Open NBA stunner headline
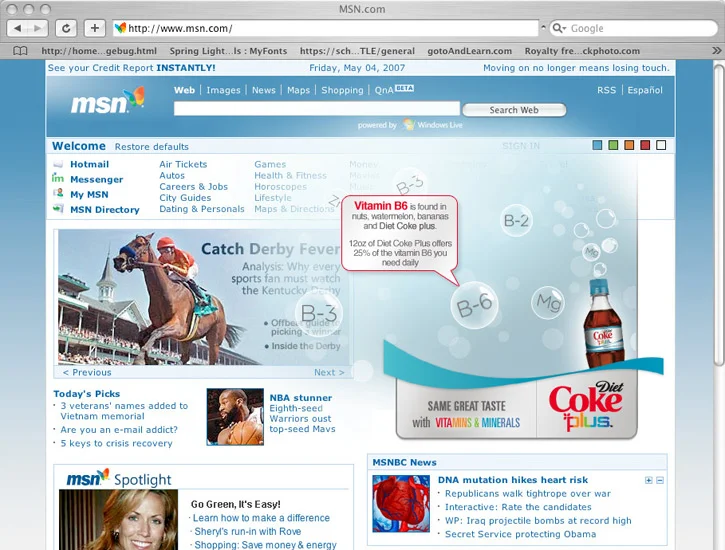Screen dimensions: 725x550 pos(301,398)
